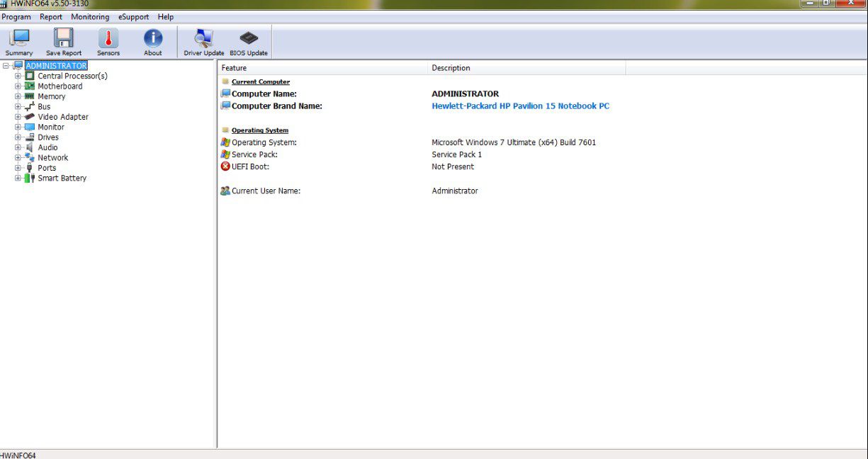Click the About info icon
Image resolution: width=868 pixels, height=459 pixels.
[153, 42]
